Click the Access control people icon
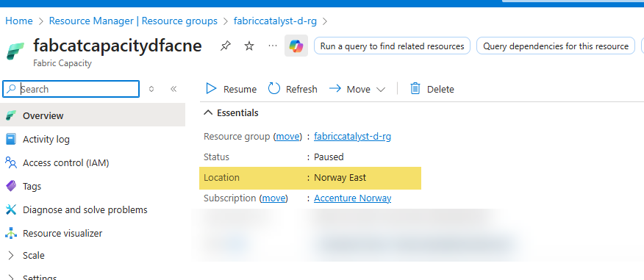The width and height of the screenshot is (644, 280). point(11,162)
